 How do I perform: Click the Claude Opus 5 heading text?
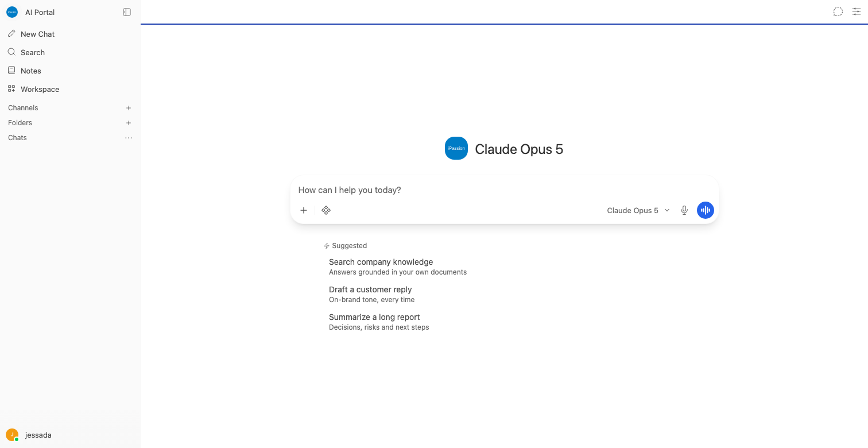pyautogui.click(x=519, y=149)
